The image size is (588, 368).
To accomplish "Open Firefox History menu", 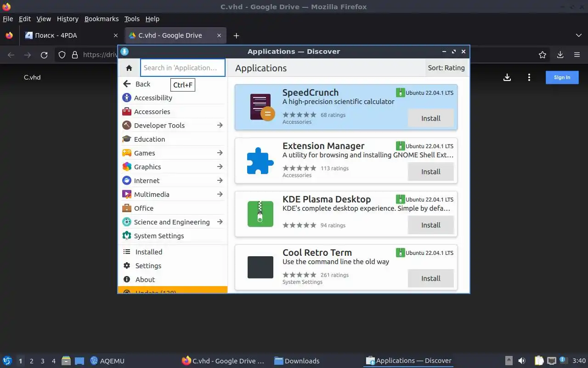I will click(x=68, y=19).
